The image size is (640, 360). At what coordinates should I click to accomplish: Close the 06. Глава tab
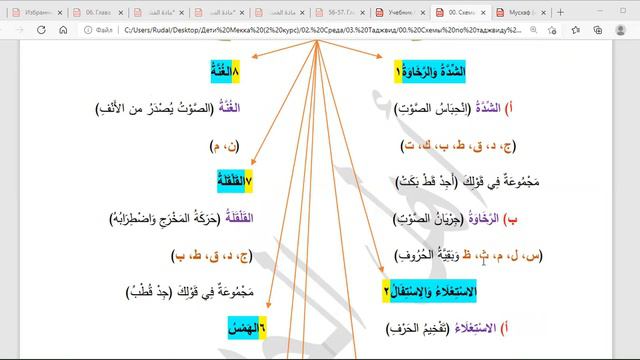(121, 13)
